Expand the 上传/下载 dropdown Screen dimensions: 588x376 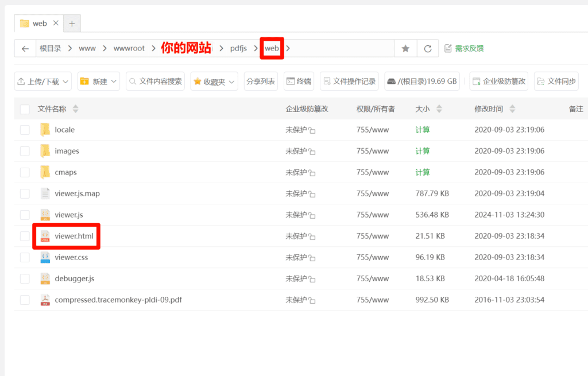coord(42,81)
